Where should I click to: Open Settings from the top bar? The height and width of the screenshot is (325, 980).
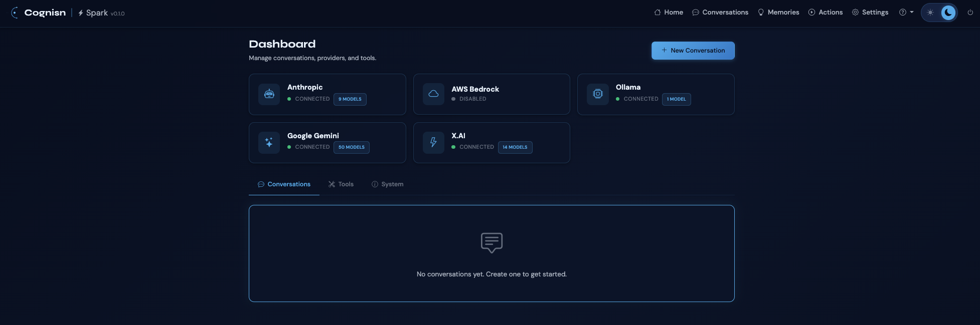point(870,13)
